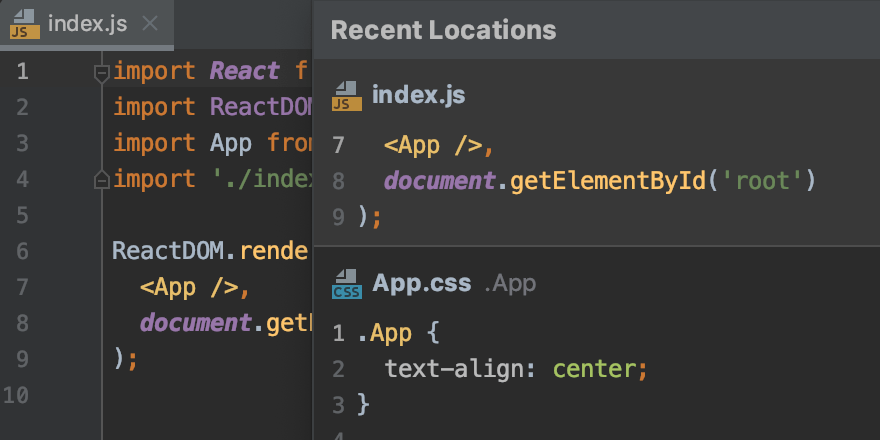Click the <App /> tag in the editor pane

click(190, 287)
